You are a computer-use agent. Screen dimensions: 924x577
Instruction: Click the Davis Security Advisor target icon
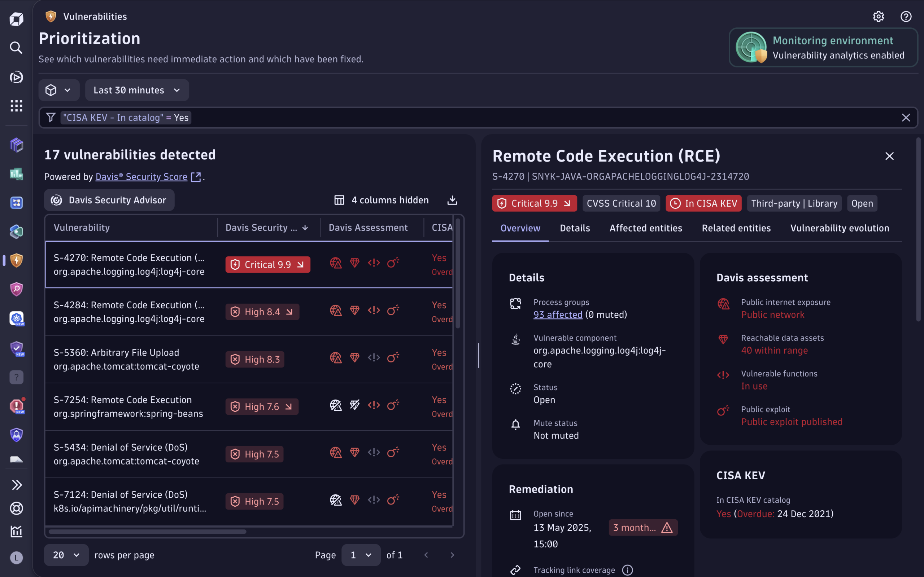(x=56, y=200)
